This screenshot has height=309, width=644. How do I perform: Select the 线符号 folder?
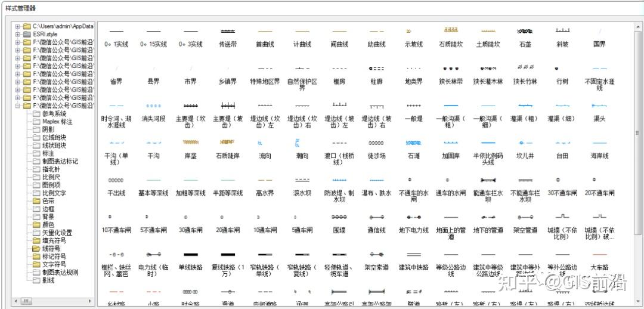tap(51, 249)
